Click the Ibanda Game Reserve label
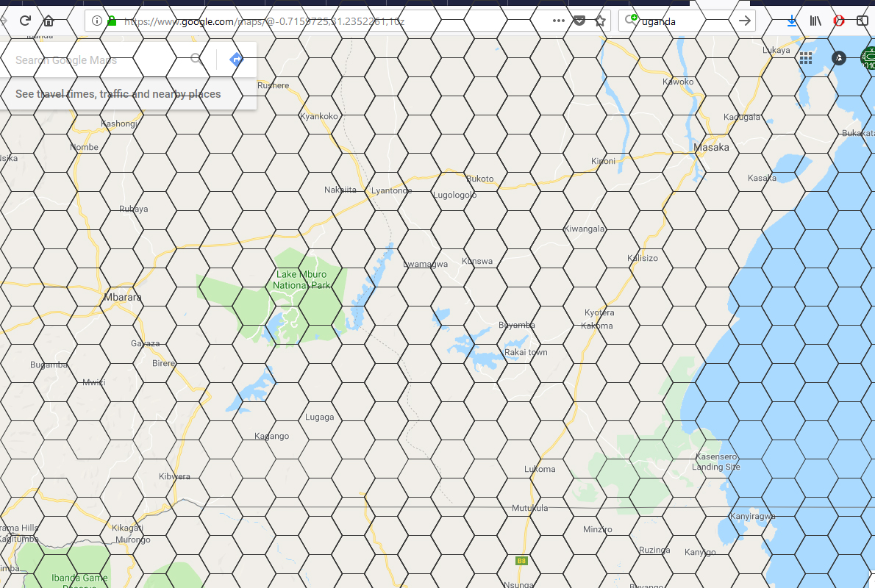The image size is (875, 588). click(x=79, y=581)
